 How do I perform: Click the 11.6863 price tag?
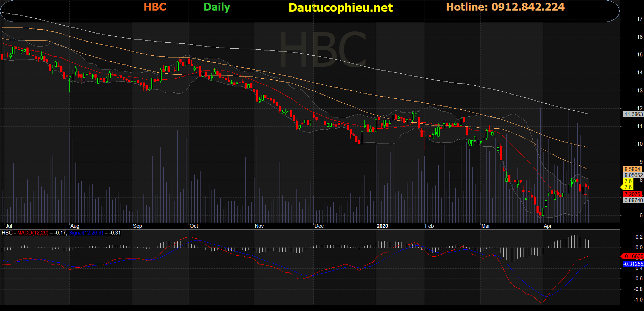[633, 114]
